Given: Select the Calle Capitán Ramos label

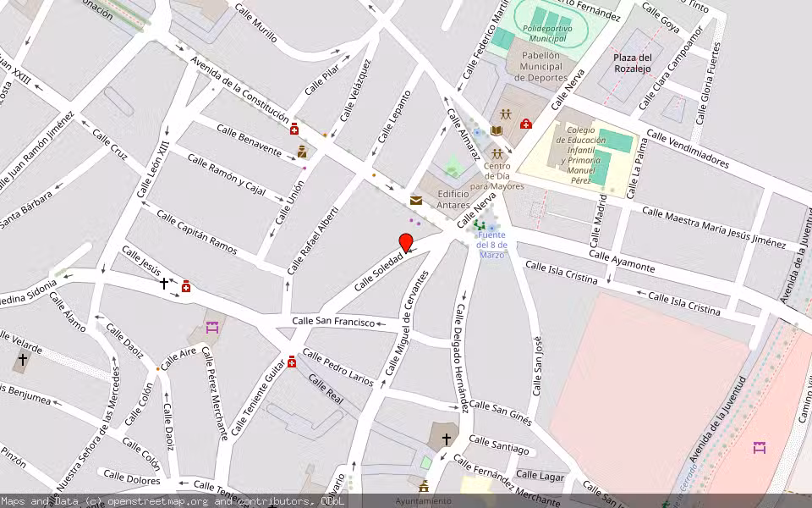Looking at the screenshot, I should point(197,232).
